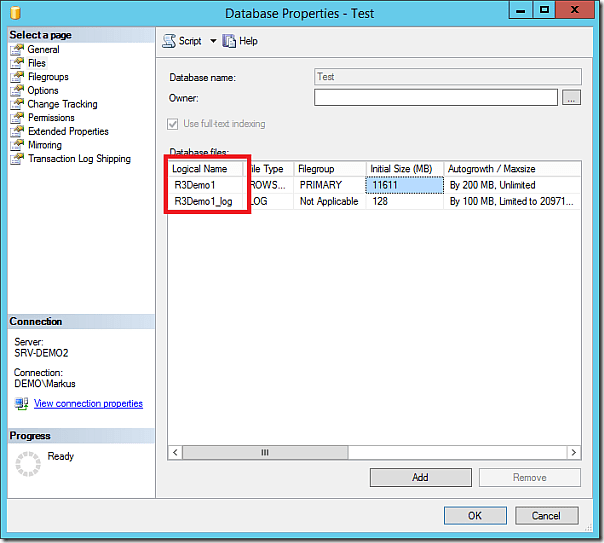Click the Options page icon
The image size is (604, 543).
[x=17, y=90]
